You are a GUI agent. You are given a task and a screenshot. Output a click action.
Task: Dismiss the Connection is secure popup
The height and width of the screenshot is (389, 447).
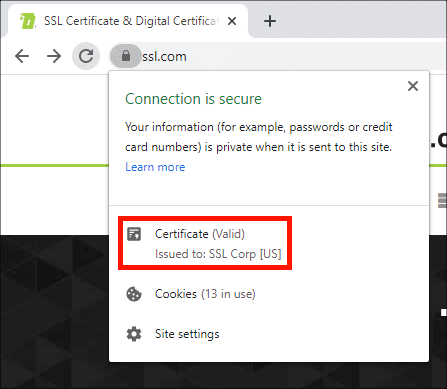point(413,86)
